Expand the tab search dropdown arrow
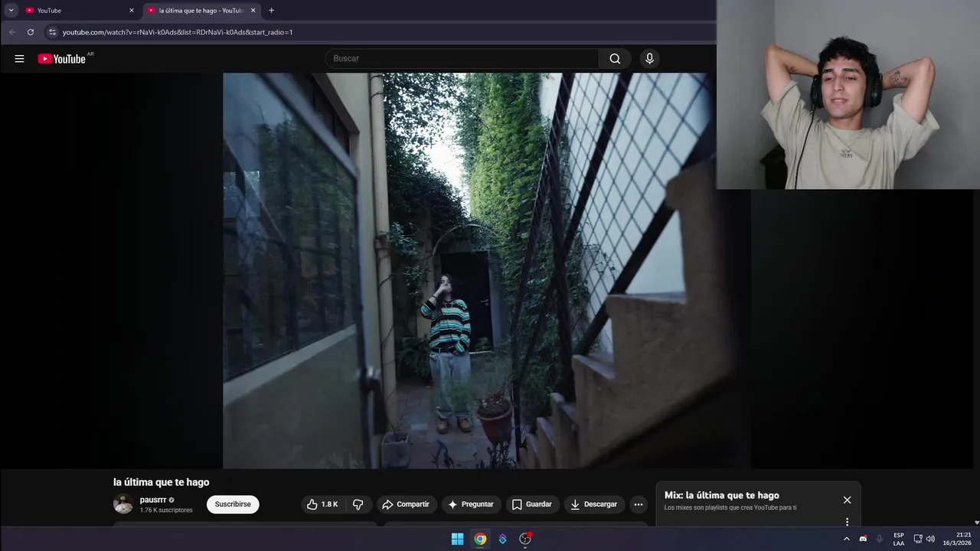The image size is (980, 551). pyautogui.click(x=11, y=11)
